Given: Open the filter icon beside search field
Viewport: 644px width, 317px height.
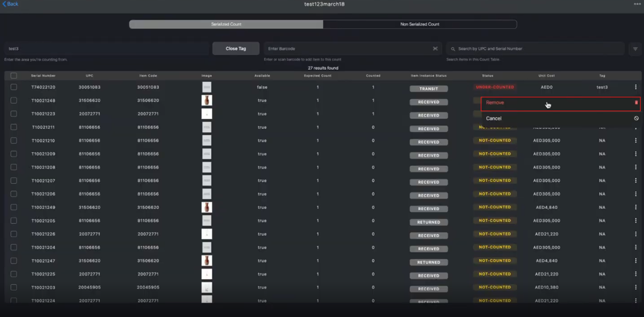Looking at the screenshot, I should tap(635, 48).
